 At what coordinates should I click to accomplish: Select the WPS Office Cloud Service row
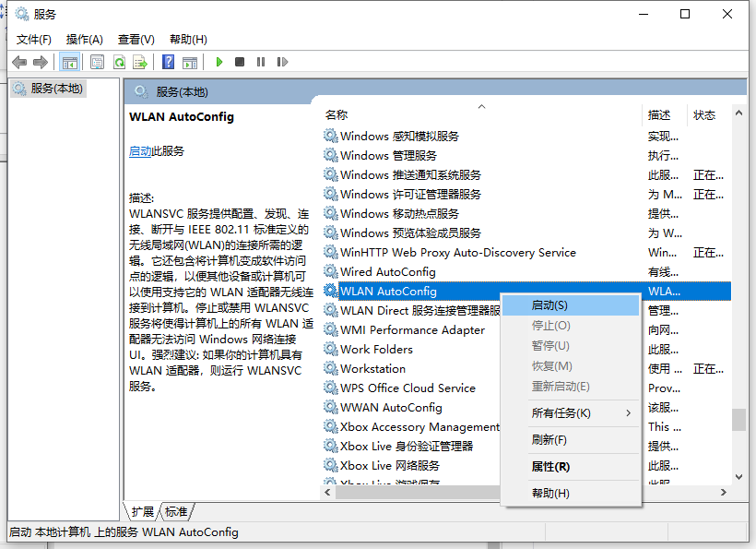(411, 388)
